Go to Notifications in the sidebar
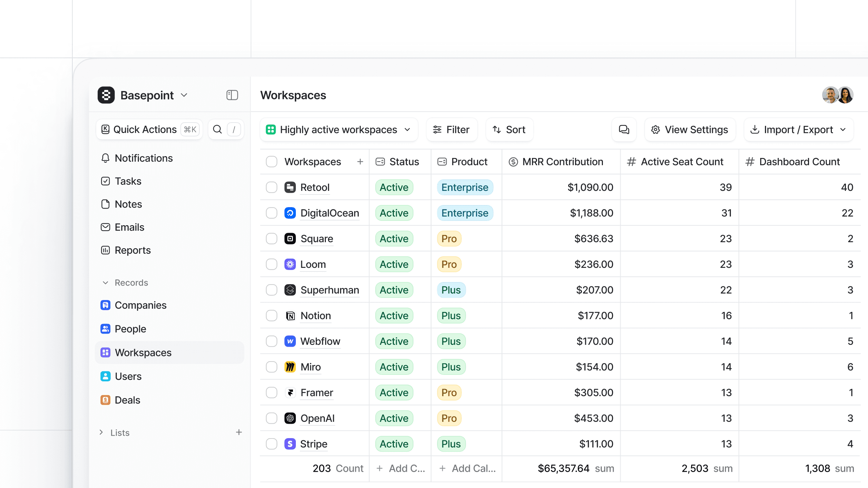The width and height of the screenshot is (868, 488). coord(144,158)
